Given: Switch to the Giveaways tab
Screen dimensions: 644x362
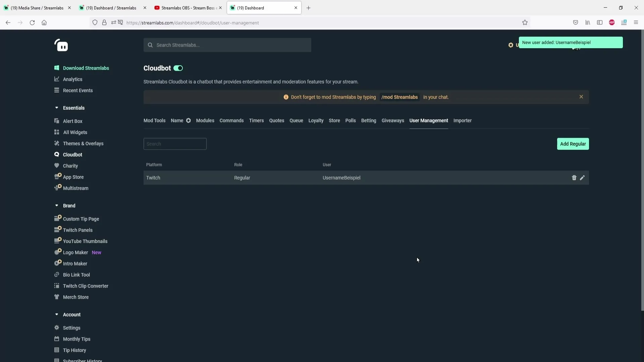Looking at the screenshot, I should pos(392,120).
